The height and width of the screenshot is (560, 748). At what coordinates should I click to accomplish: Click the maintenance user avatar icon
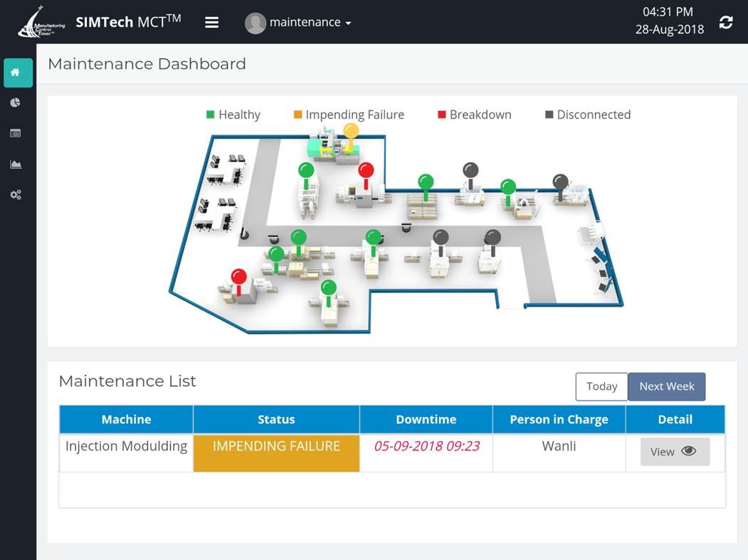(x=255, y=22)
